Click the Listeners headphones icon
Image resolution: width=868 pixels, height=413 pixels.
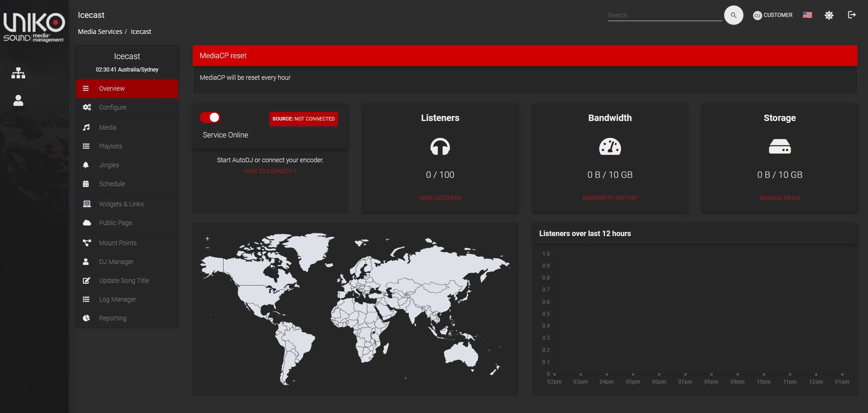tap(440, 147)
